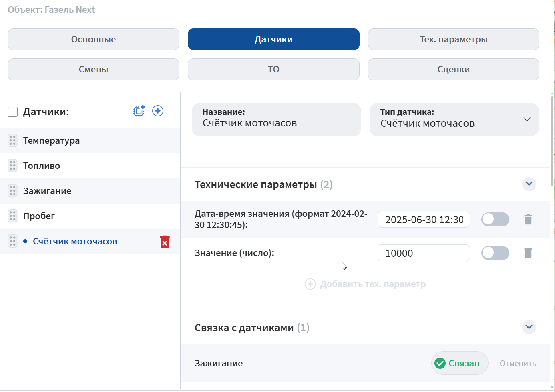
Task: Switch to the Тех. параметры tab
Action: point(453,39)
